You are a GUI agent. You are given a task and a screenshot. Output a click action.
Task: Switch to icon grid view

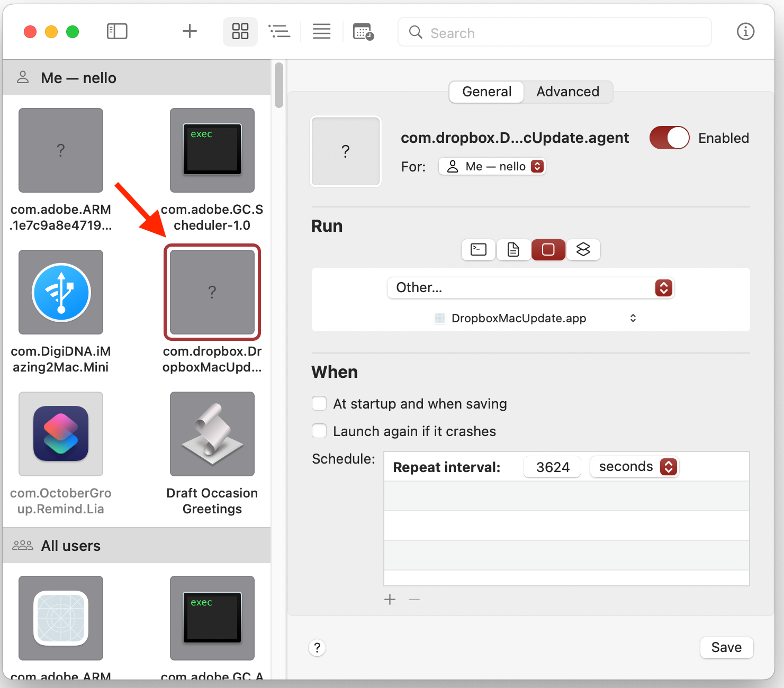tap(240, 31)
